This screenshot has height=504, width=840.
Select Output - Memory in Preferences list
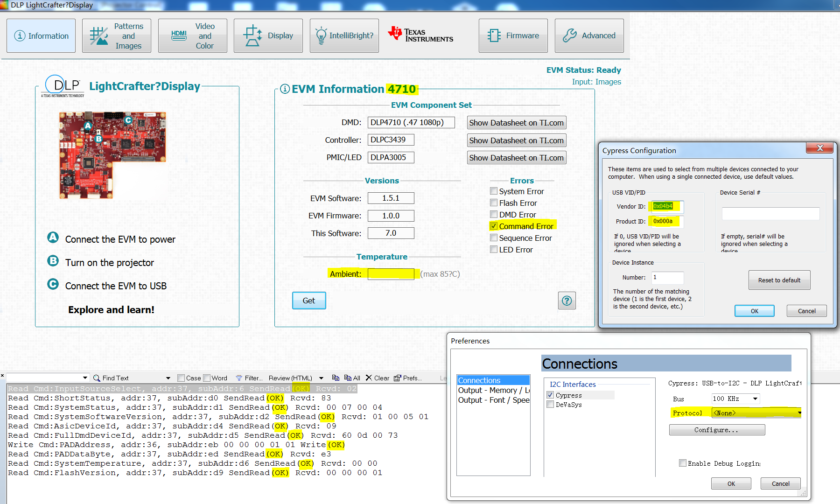tap(493, 390)
